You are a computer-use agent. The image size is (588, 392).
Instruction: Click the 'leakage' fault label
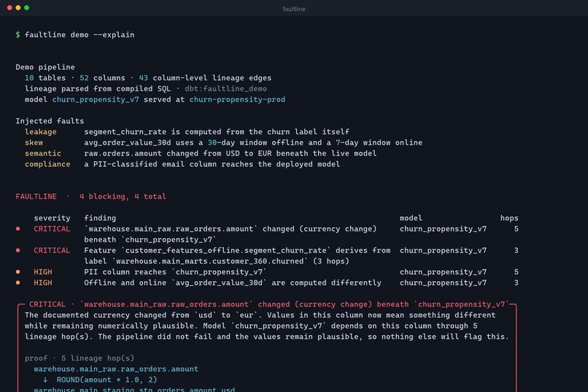click(41, 131)
